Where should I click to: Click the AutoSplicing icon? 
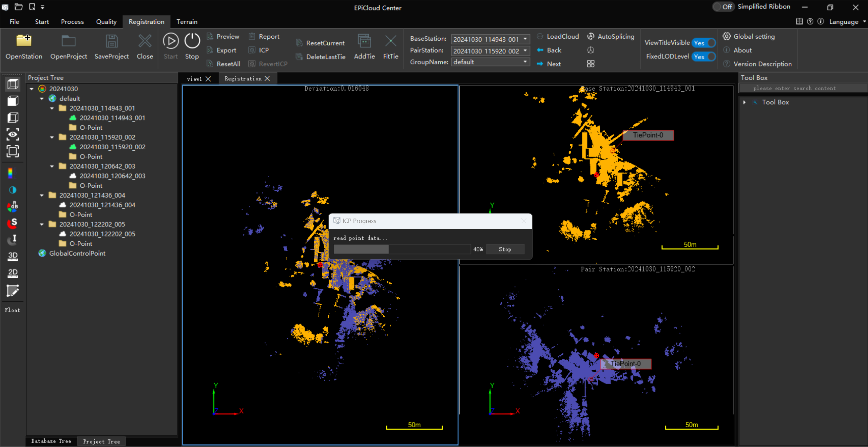[591, 36]
